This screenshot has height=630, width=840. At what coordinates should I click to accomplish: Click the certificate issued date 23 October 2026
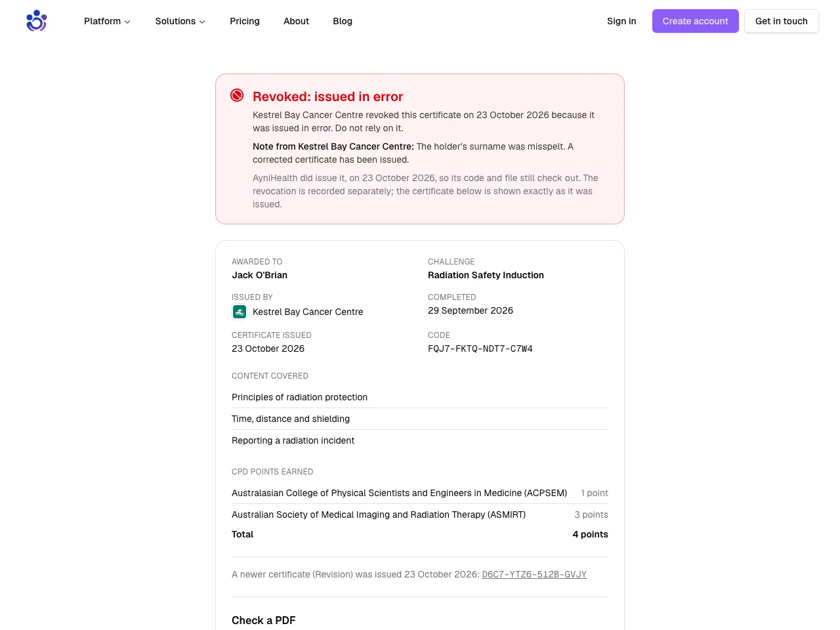[x=268, y=348]
